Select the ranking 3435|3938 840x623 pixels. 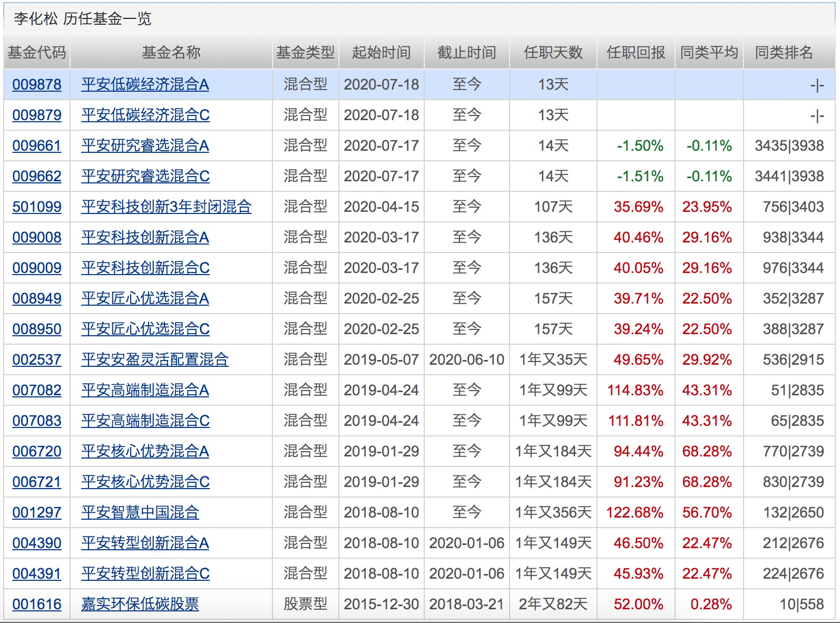tap(789, 145)
